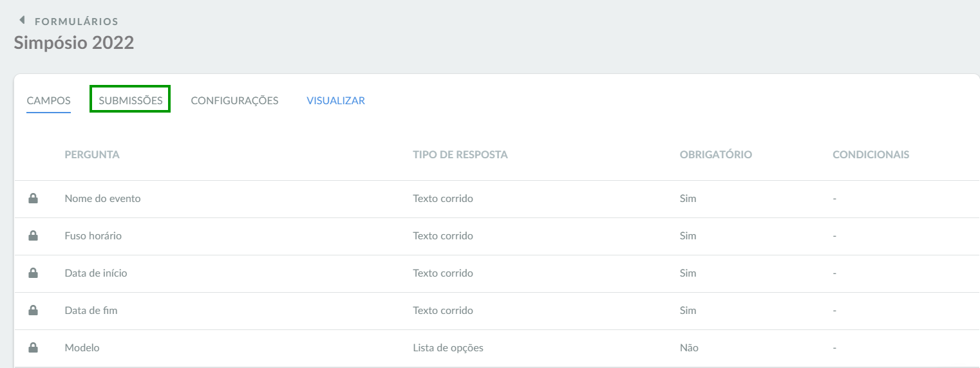Click the Obrigatório column header
Viewport: 980px width, 368px height.
[x=716, y=154]
